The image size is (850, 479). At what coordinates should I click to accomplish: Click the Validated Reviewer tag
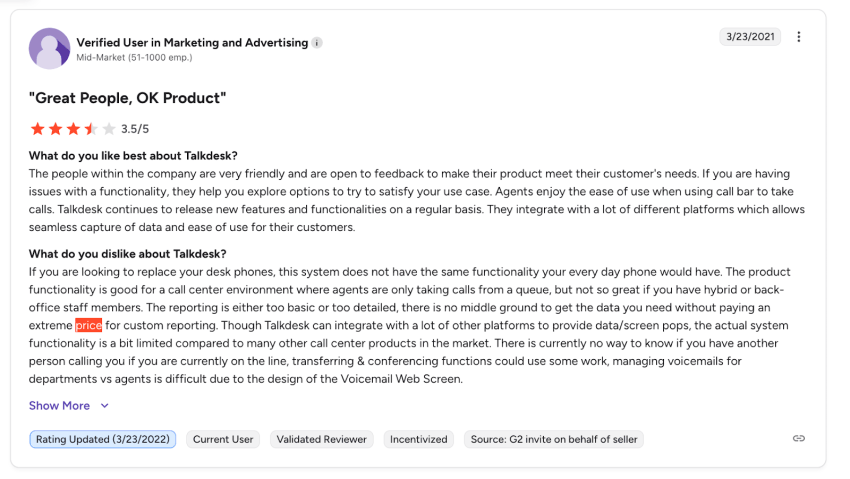coord(321,439)
